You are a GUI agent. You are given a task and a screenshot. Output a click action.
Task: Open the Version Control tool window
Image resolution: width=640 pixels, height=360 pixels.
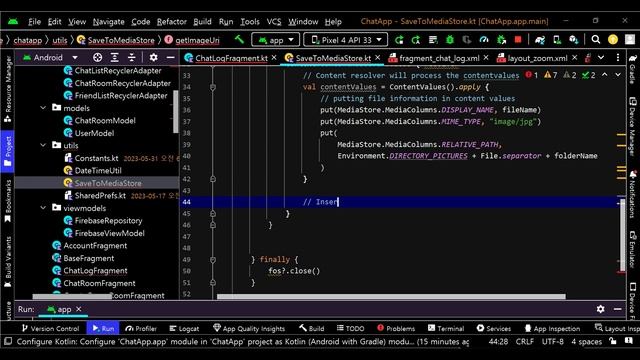coord(50,328)
